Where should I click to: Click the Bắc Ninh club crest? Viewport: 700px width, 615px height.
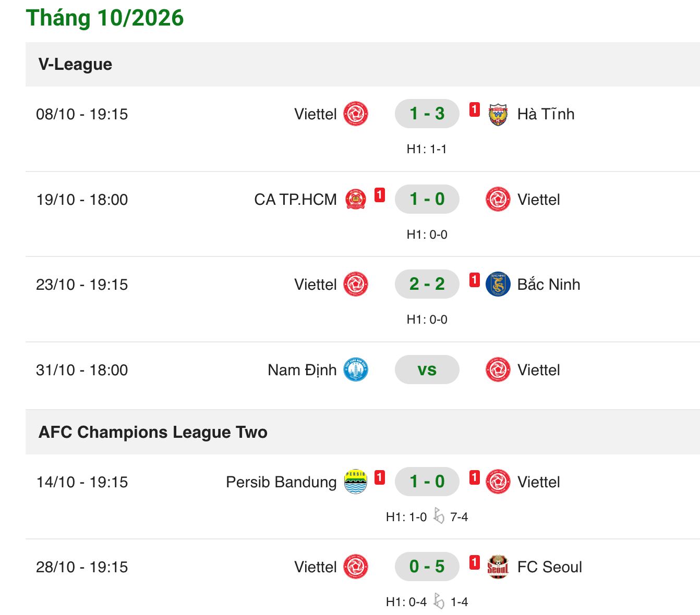coord(498,285)
